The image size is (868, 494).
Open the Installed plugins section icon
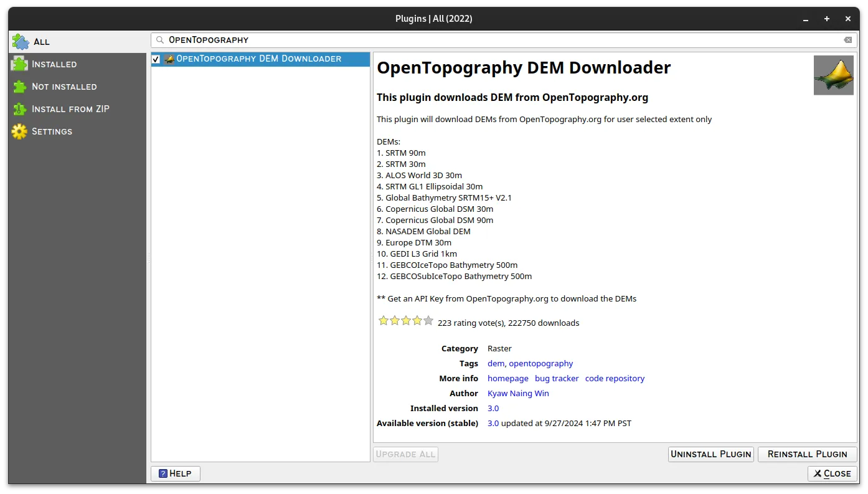19,64
